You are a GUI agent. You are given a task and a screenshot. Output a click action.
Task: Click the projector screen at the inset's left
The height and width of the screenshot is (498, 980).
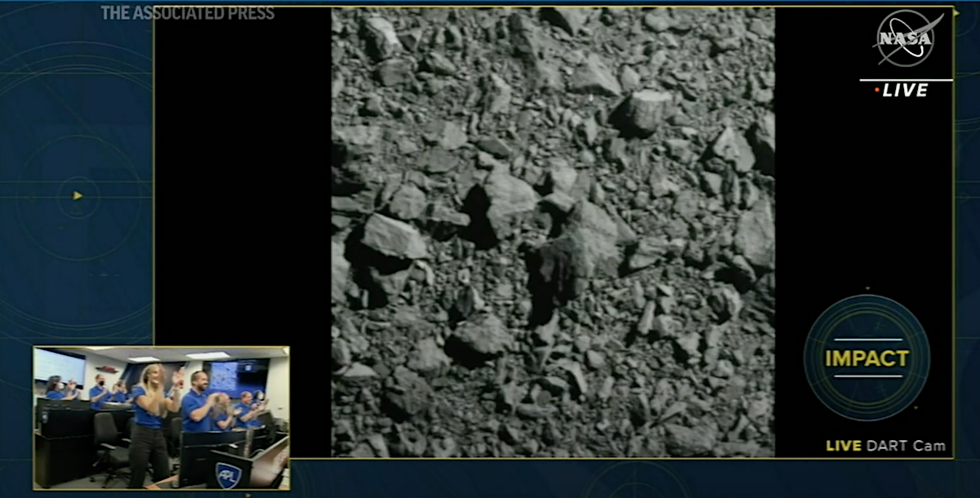pyautogui.click(x=59, y=366)
